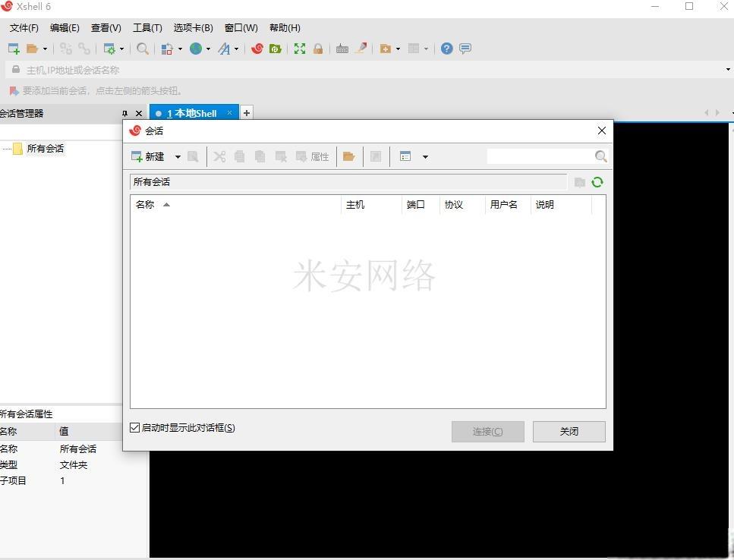The image size is (734, 560).
Task: Click the fullscreen green arrows icon
Action: [300, 49]
